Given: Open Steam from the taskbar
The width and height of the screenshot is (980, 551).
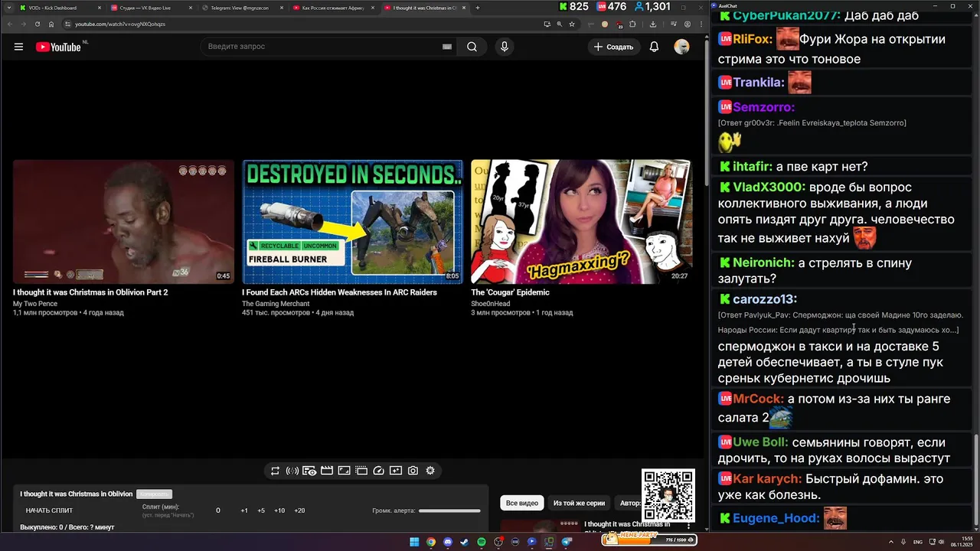Looking at the screenshot, I should click(465, 542).
